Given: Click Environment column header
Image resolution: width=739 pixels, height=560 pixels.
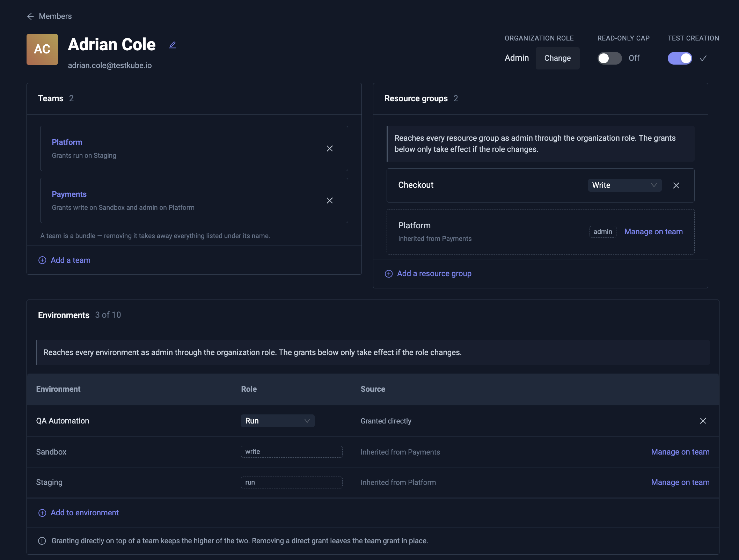Looking at the screenshot, I should pyautogui.click(x=58, y=389).
